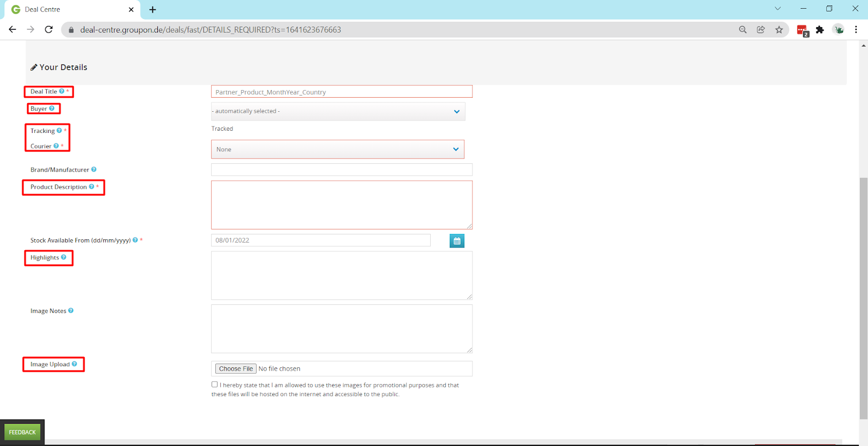Click the Image Notes help icon
868x446 pixels.
click(71, 310)
